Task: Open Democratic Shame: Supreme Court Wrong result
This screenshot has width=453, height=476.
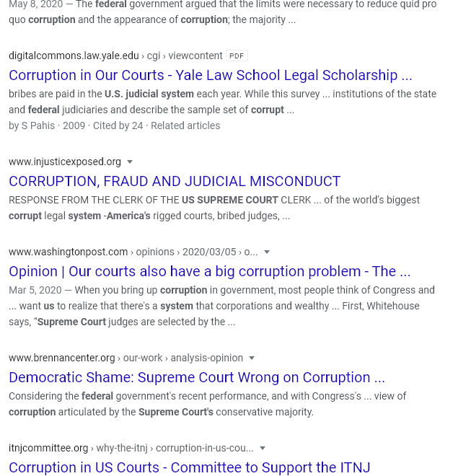Action: pos(197,377)
